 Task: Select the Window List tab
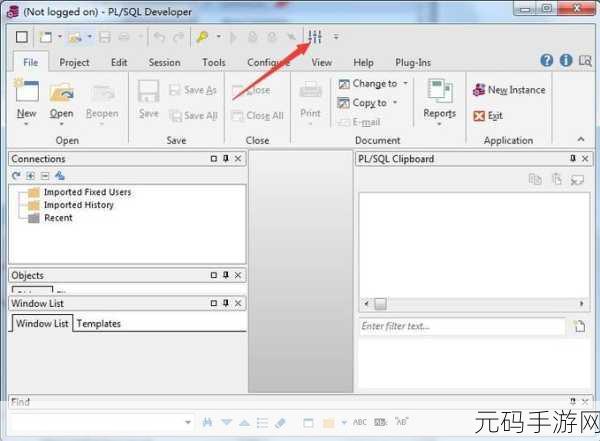click(x=42, y=323)
